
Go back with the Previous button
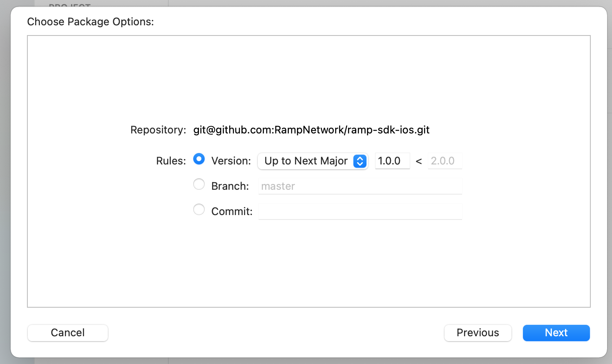point(478,333)
